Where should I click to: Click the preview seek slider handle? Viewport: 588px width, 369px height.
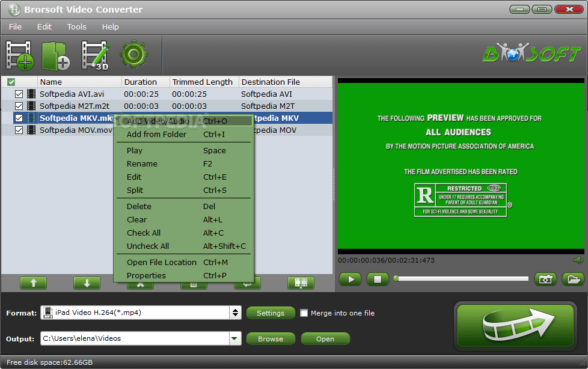coord(396,278)
